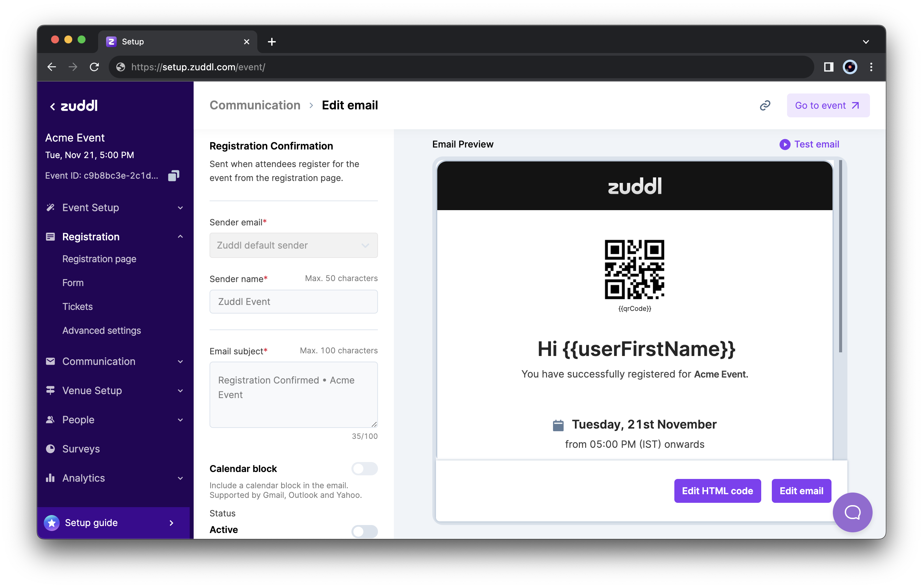
Task: Open the Communication envelope icon in sidebar
Action: tap(50, 361)
